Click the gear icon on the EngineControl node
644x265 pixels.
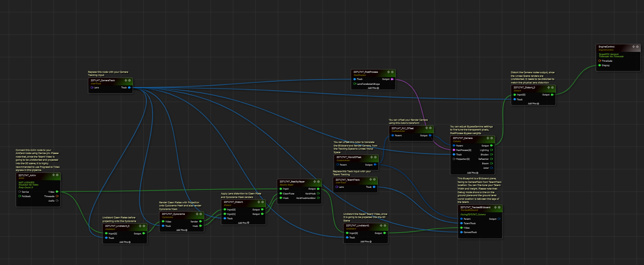pyautogui.click(x=637, y=47)
